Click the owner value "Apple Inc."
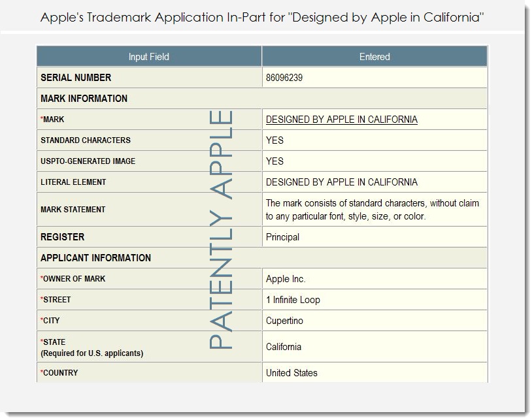532x420 pixels. tap(286, 279)
